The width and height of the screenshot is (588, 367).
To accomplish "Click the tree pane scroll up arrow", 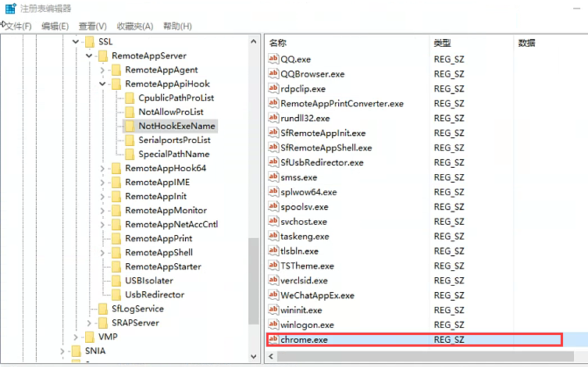I will point(254,41).
